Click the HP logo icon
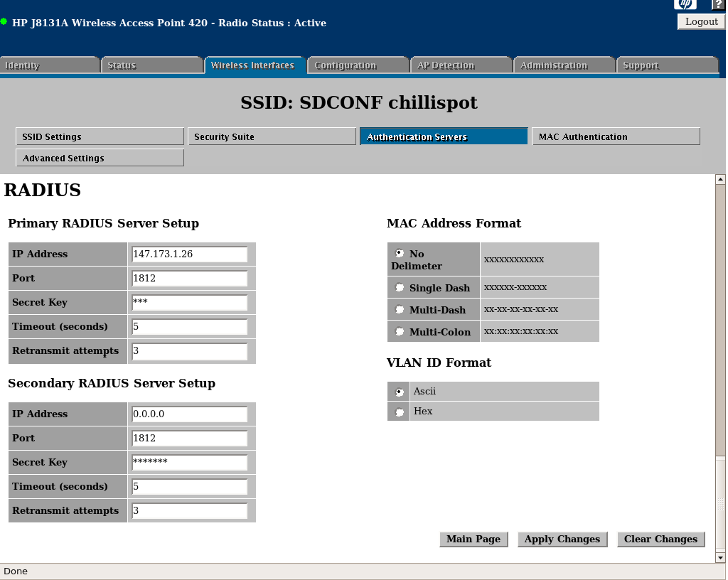Screen dimensions: 728x580 [685, 4]
